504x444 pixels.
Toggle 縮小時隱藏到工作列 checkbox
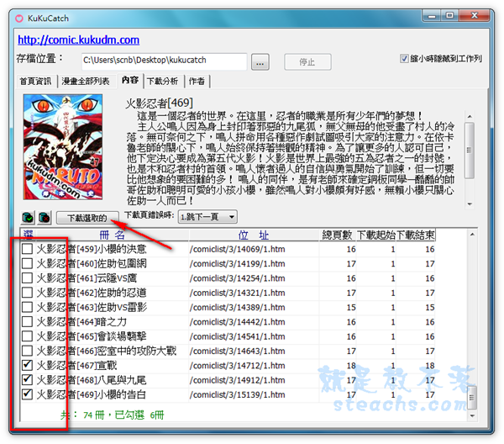pyautogui.click(x=404, y=59)
